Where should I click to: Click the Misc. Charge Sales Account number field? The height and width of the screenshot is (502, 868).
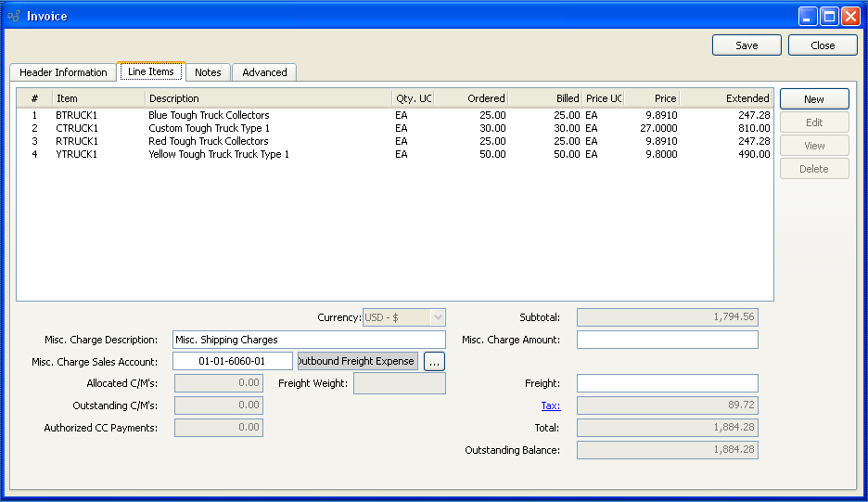(x=232, y=361)
